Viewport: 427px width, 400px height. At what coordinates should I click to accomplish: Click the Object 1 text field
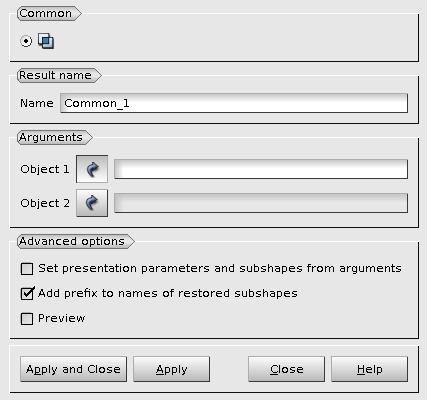tap(261, 169)
